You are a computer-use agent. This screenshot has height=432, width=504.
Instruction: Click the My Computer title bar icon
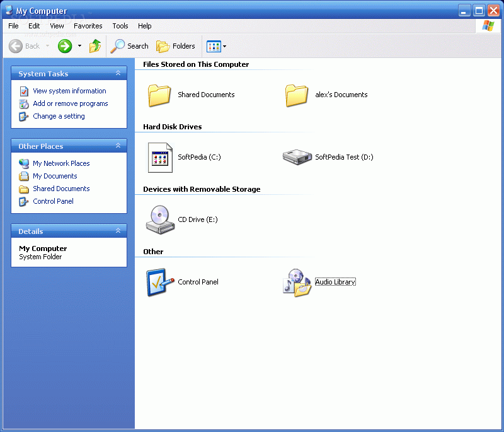click(9, 10)
